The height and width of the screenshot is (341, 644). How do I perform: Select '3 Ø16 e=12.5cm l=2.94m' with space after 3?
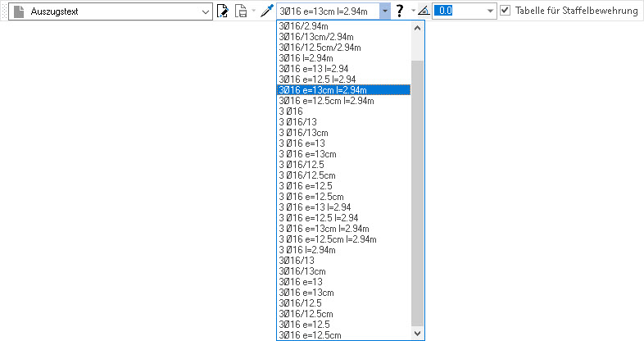(344, 239)
